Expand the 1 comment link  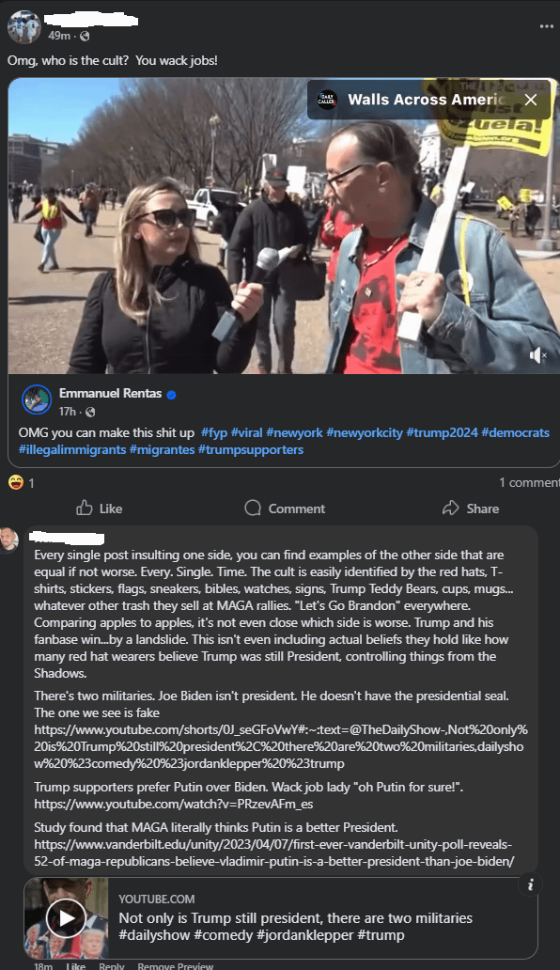(x=529, y=482)
